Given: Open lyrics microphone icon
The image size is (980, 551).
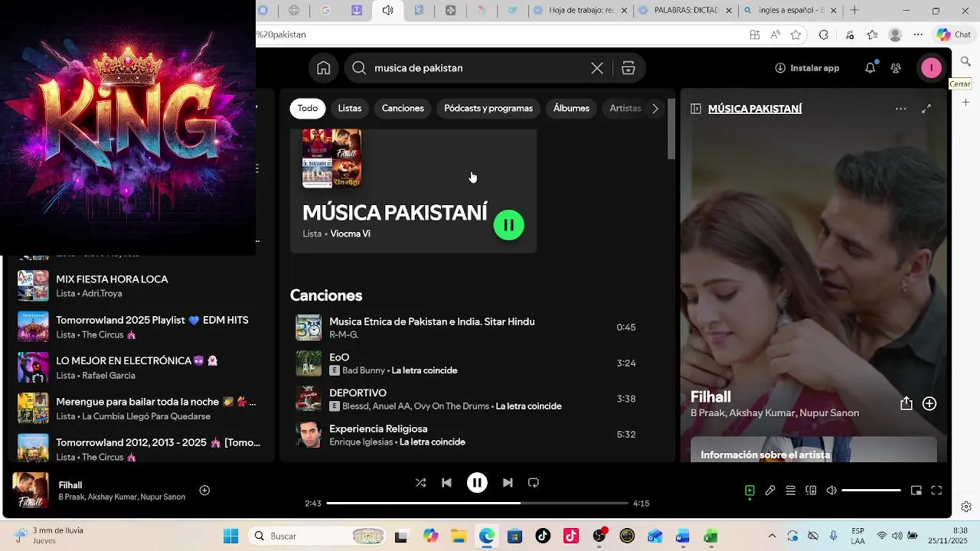Looking at the screenshot, I should coord(770,491).
